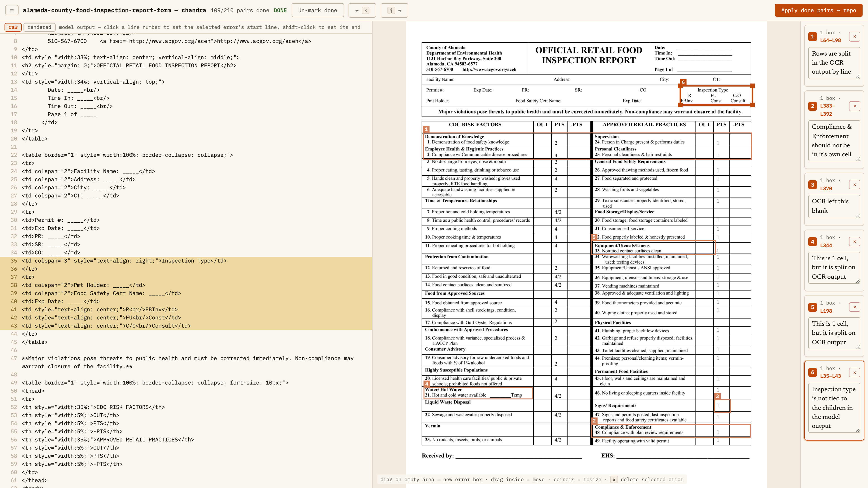Switch to raw view tab
Image resolution: width=868 pixels, height=488 pixels.
click(x=13, y=27)
